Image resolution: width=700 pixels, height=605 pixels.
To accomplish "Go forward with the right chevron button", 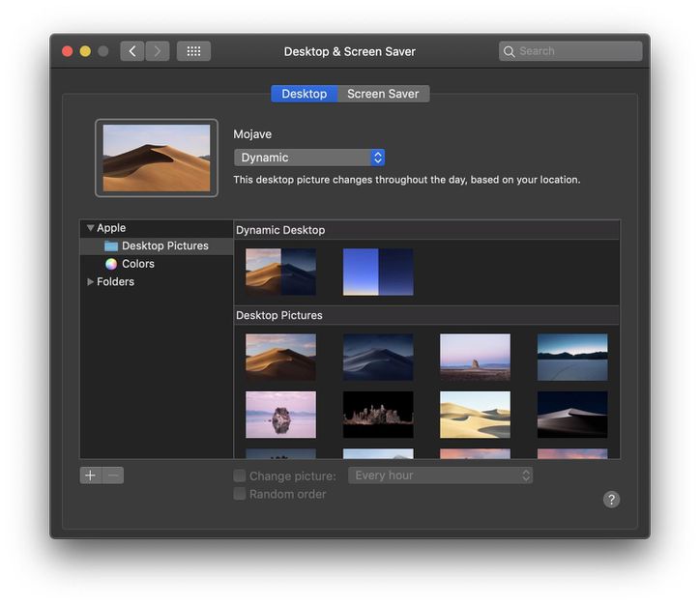I will pyautogui.click(x=158, y=51).
